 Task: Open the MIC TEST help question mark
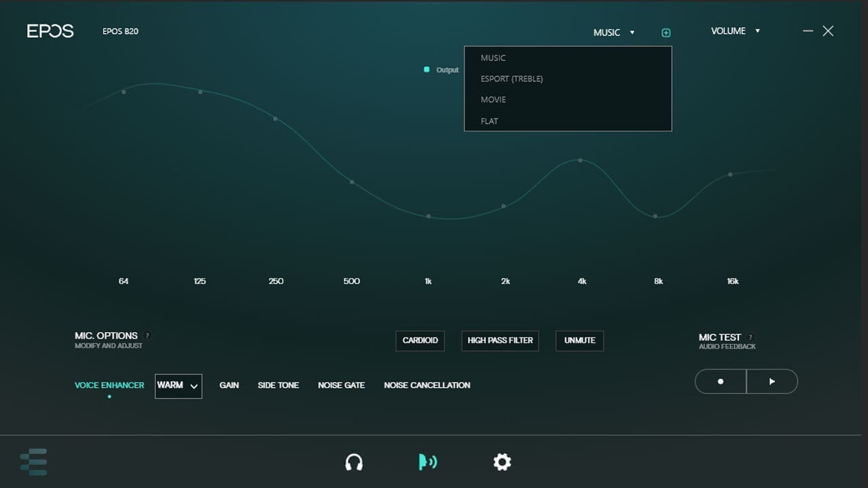(750, 337)
